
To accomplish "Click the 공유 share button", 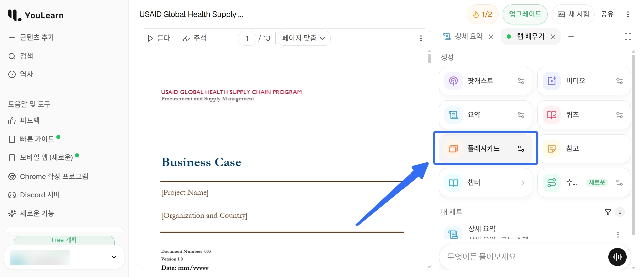I will 607,14.
